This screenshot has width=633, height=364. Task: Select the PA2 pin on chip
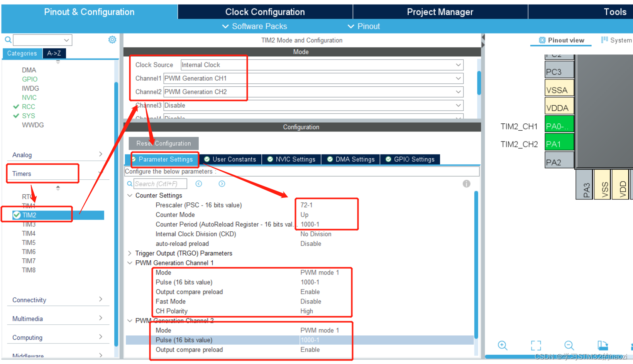click(559, 160)
